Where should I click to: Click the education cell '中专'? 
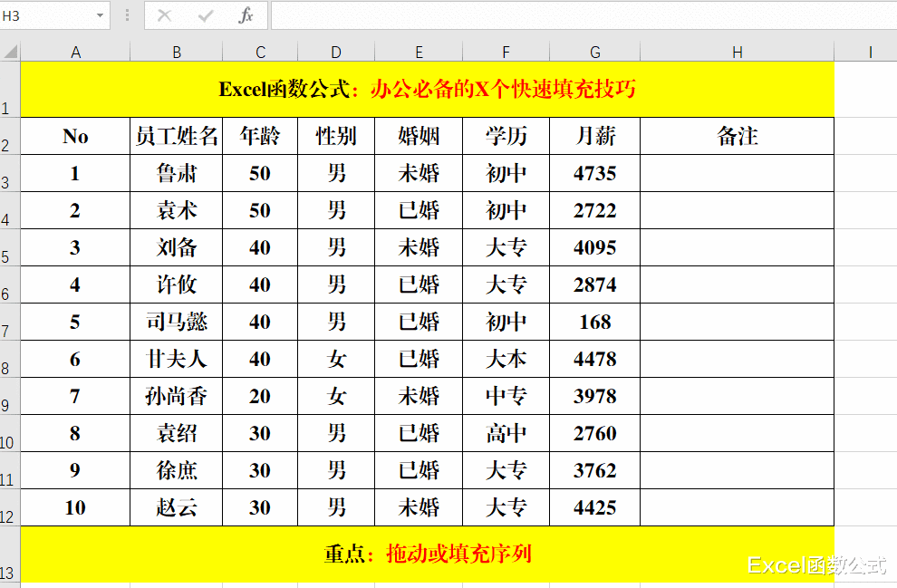[506, 397]
